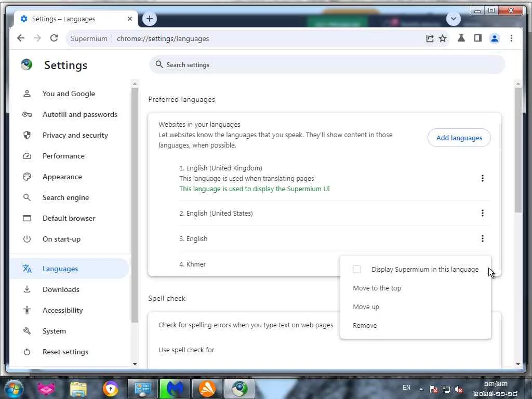
Task: Choose Remove in the popup menu
Action: pyautogui.click(x=415, y=325)
